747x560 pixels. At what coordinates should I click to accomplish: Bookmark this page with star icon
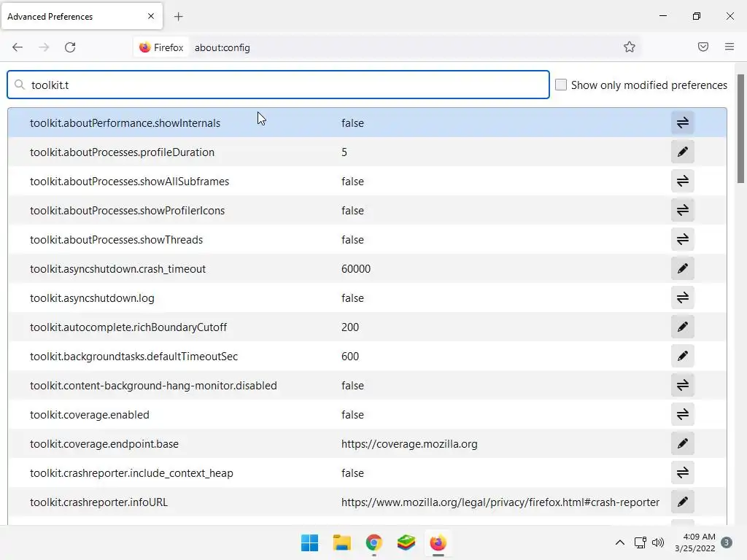[x=630, y=47]
